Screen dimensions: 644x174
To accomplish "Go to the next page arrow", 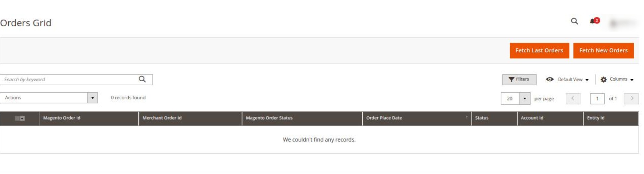I will point(631,98).
